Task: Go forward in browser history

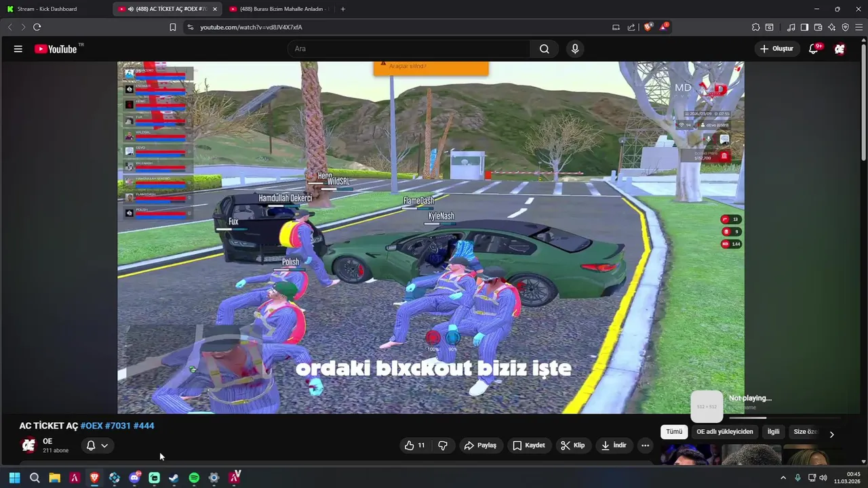Action: tap(23, 27)
